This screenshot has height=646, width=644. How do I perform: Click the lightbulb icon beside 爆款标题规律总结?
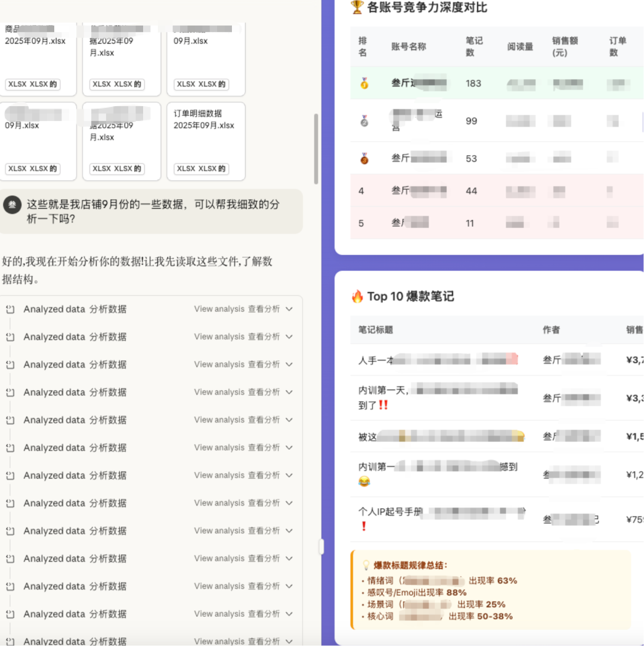(366, 565)
